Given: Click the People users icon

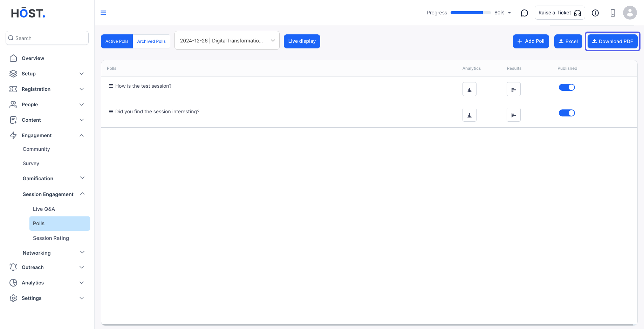Looking at the screenshot, I should coord(13,105).
